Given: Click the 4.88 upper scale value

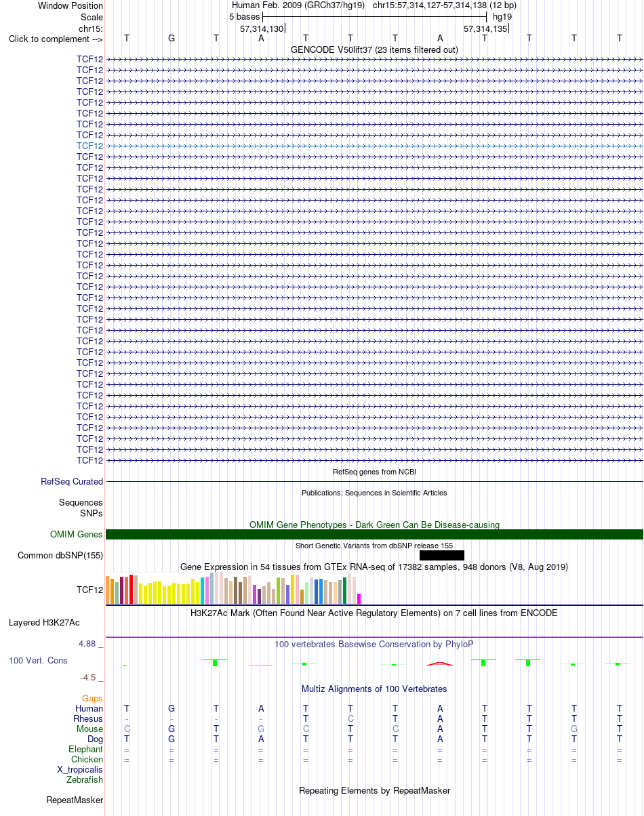Looking at the screenshot, I should (89, 644).
